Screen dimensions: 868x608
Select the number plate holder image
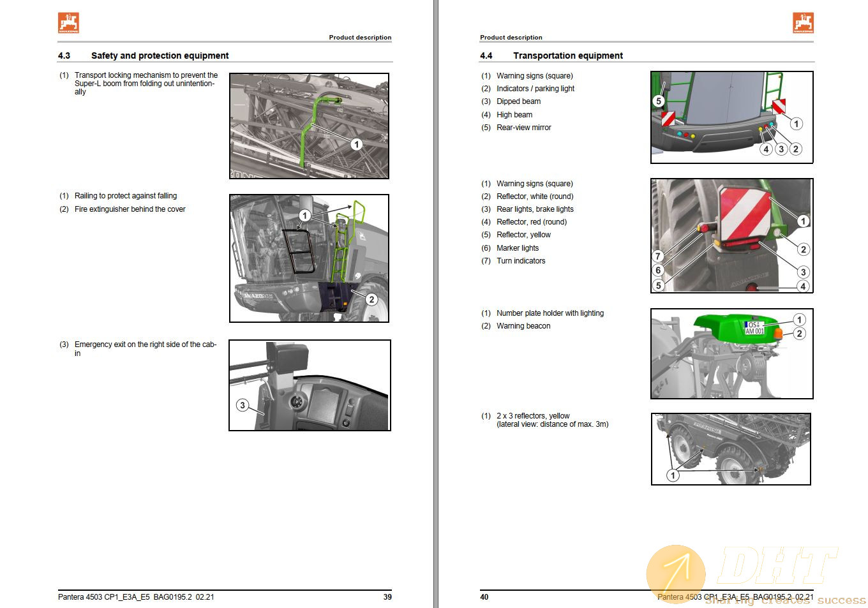click(731, 354)
